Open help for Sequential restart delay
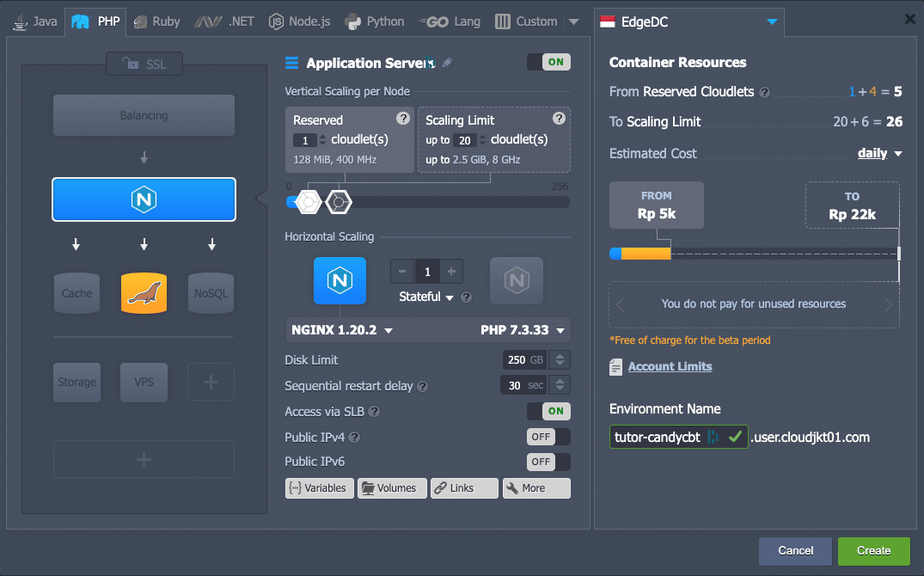Image resolution: width=924 pixels, height=576 pixels. (x=423, y=387)
